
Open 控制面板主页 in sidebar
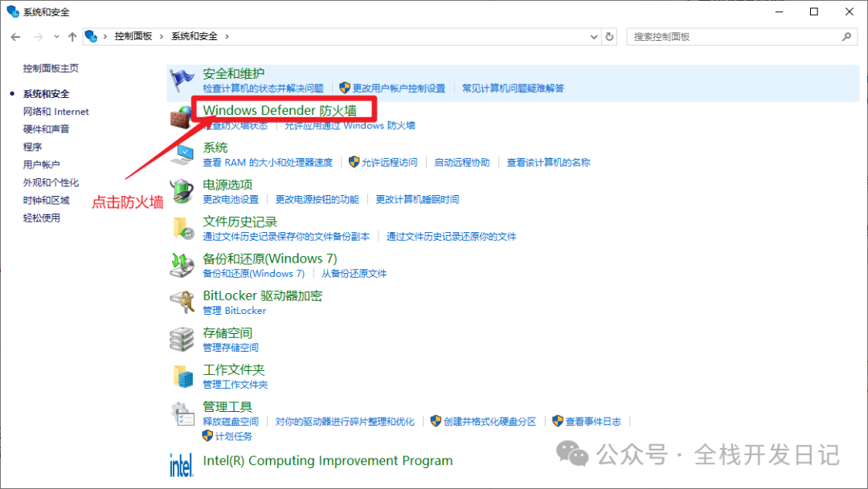pos(51,68)
